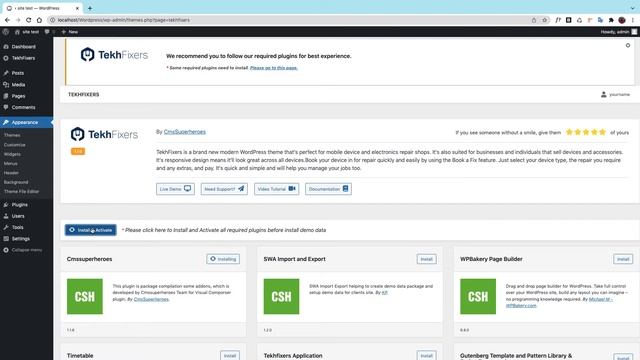Install WPBakery Page Builder plugin

623,259
